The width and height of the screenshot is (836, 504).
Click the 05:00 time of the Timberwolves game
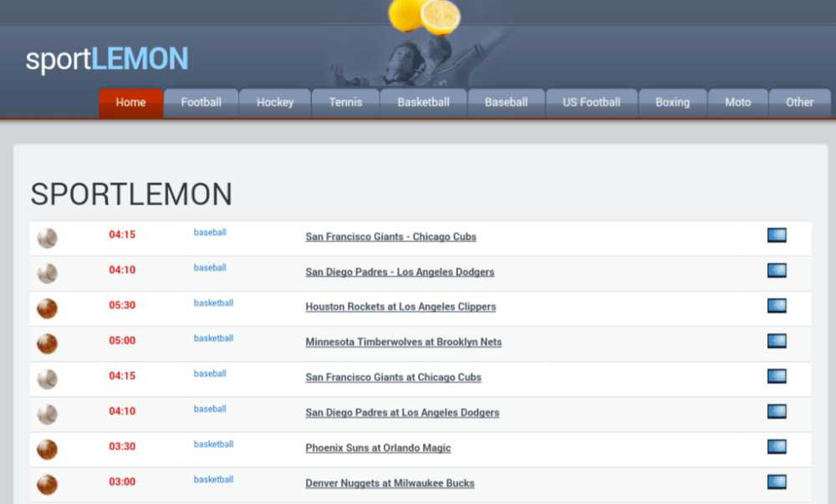[122, 340]
